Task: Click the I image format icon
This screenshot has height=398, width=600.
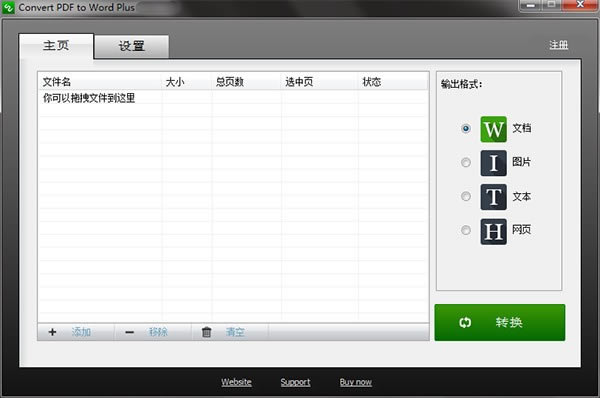Action: (493, 163)
